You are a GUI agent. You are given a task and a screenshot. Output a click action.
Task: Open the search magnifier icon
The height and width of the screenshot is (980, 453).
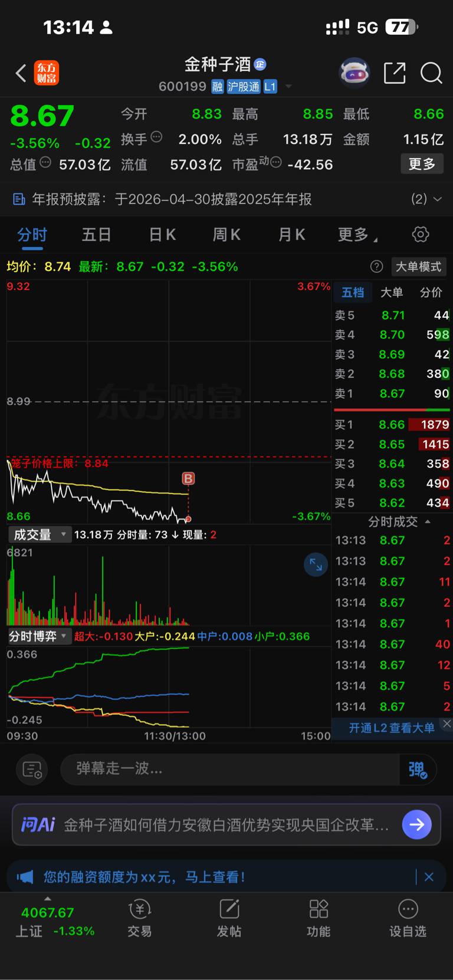(x=431, y=73)
